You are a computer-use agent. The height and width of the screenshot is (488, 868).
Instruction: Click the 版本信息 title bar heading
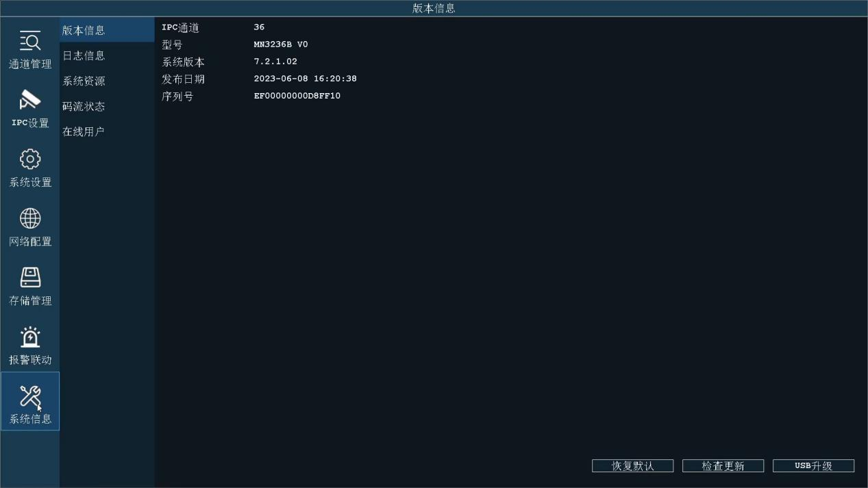[x=434, y=8]
